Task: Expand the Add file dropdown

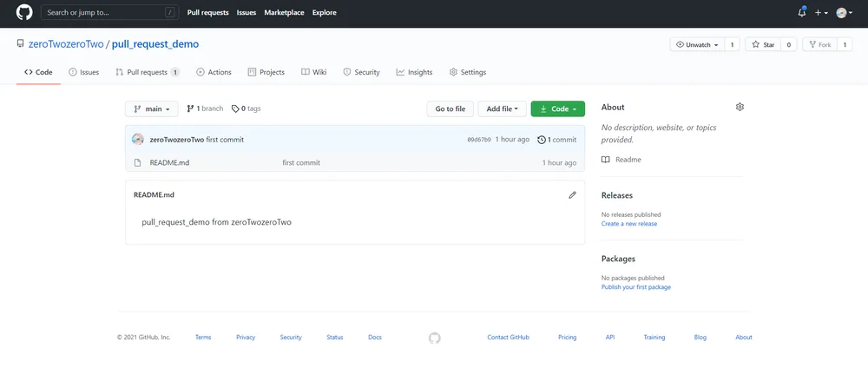Action: [502, 108]
